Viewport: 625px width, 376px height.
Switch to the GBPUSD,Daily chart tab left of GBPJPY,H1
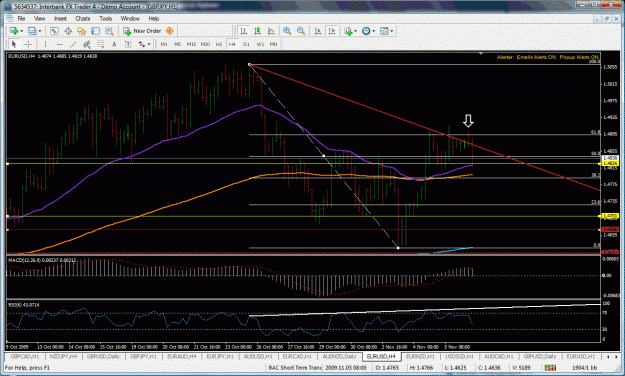click(103, 356)
